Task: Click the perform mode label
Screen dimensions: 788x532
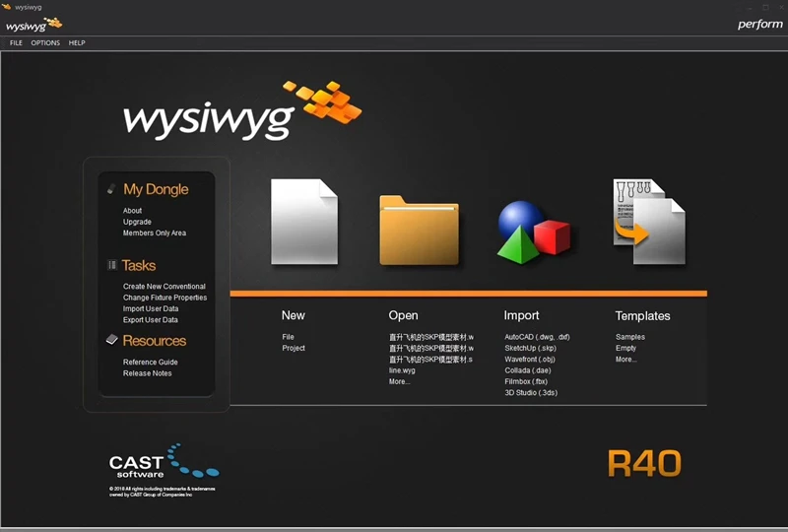Action: click(x=759, y=24)
